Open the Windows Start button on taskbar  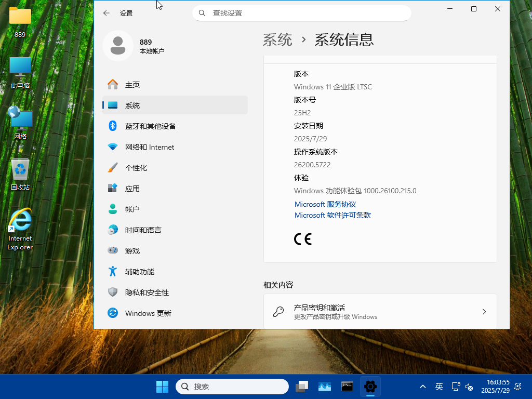(x=162, y=387)
